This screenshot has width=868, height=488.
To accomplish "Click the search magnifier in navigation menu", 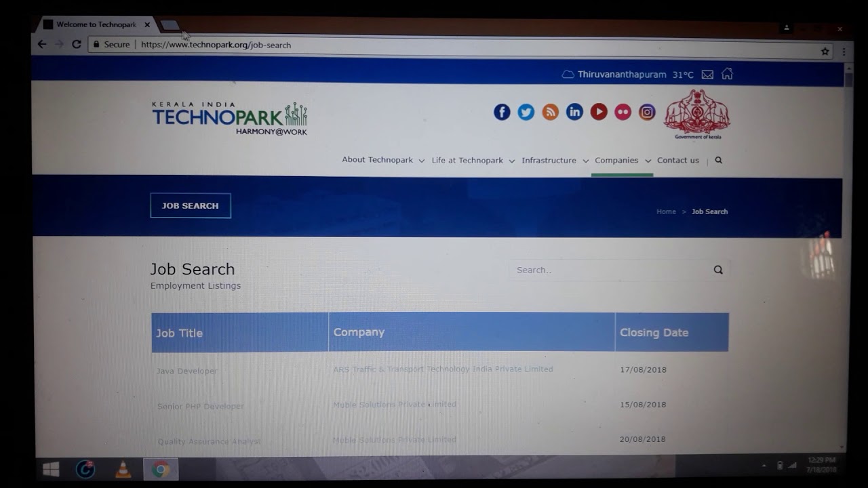I will (719, 161).
